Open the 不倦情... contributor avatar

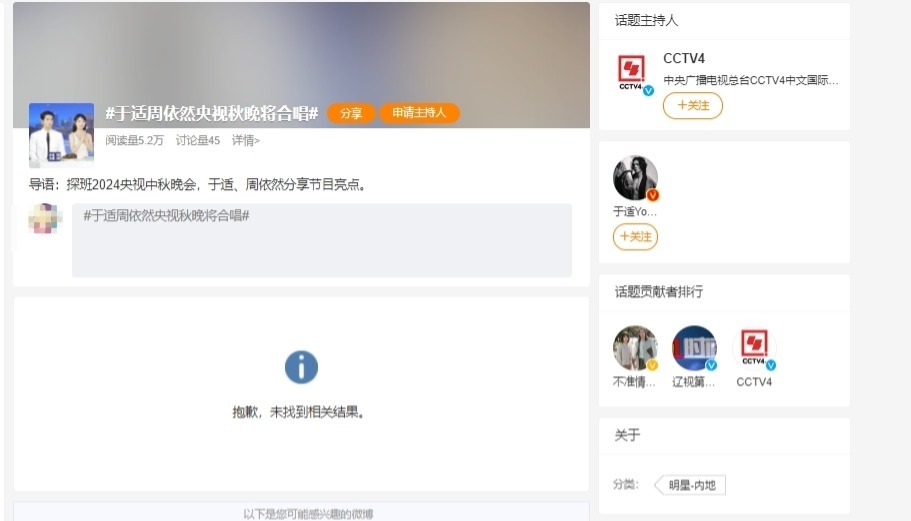click(x=635, y=347)
